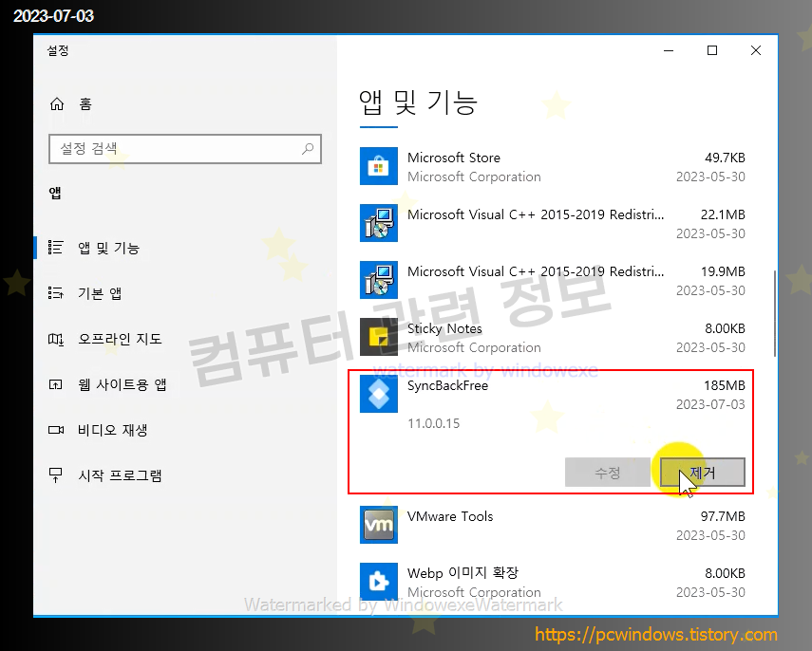The width and height of the screenshot is (812, 651).
Task: Open 시작 프로그램 settings
Action: (x=120, y=475)
